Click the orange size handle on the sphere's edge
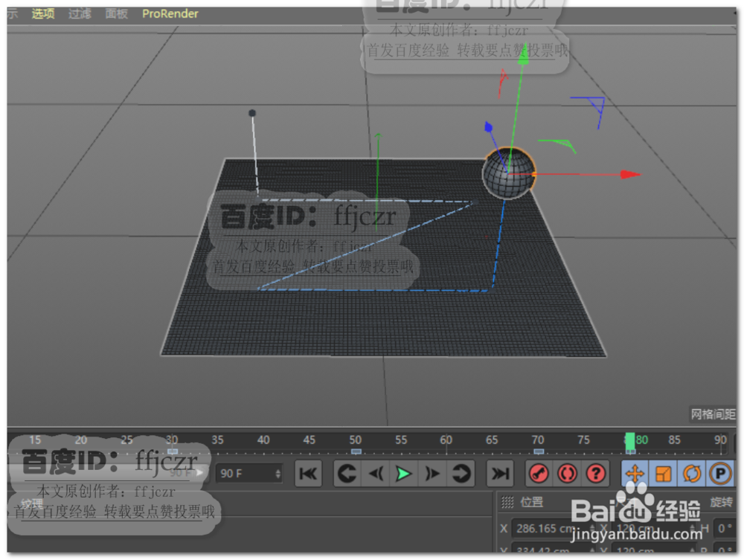The width and height of the screenshot is (744, 560). click(x=534, y=175)
